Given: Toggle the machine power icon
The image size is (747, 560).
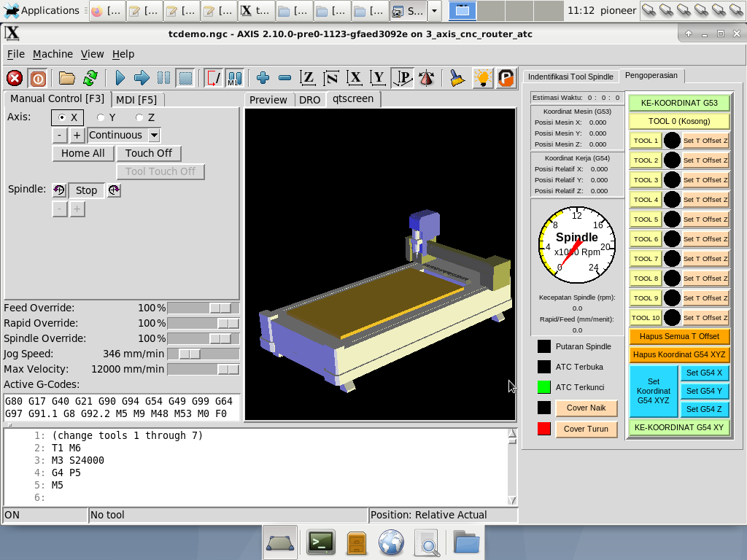Looking at the screenshot, I should pyautogui.click(x=38, y=78).
